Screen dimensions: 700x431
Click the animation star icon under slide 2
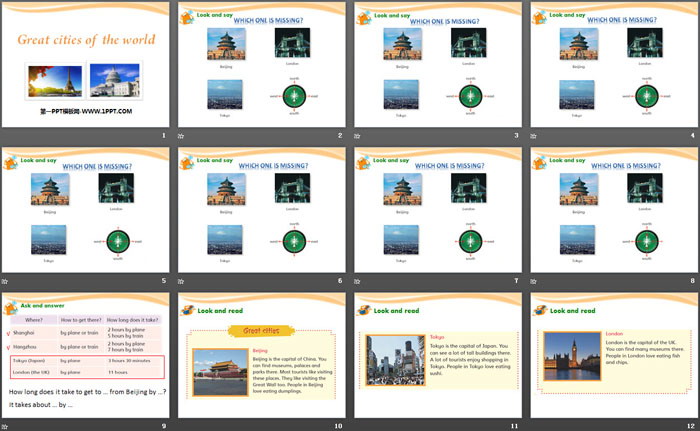pos(181,136)
